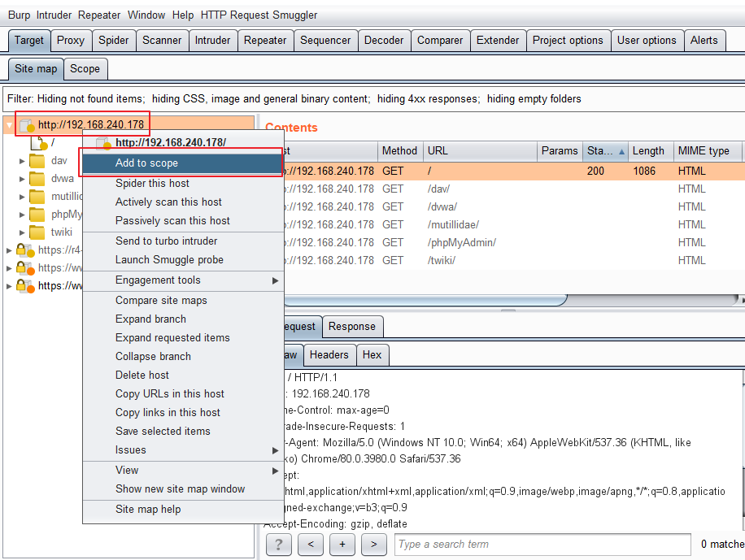Sort contents by Status column header
This screenshot has height=560, width=745.
click(x=605, y=151)
